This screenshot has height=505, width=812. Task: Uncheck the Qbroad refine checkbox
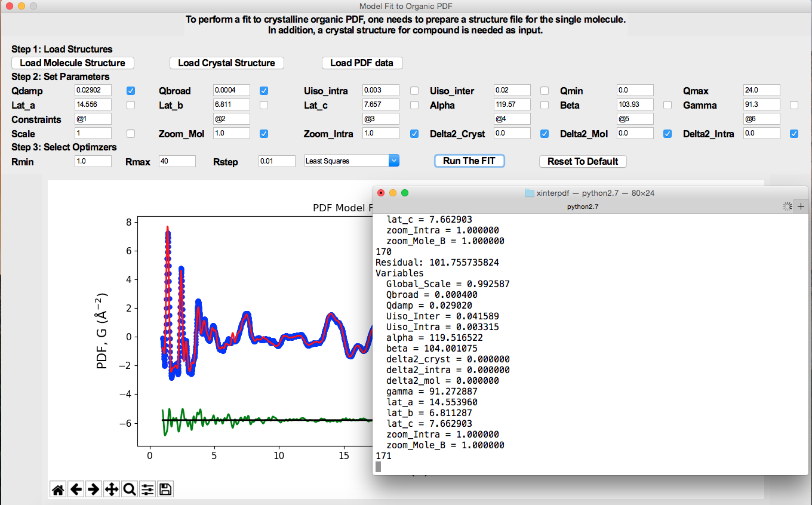point(264,91)
